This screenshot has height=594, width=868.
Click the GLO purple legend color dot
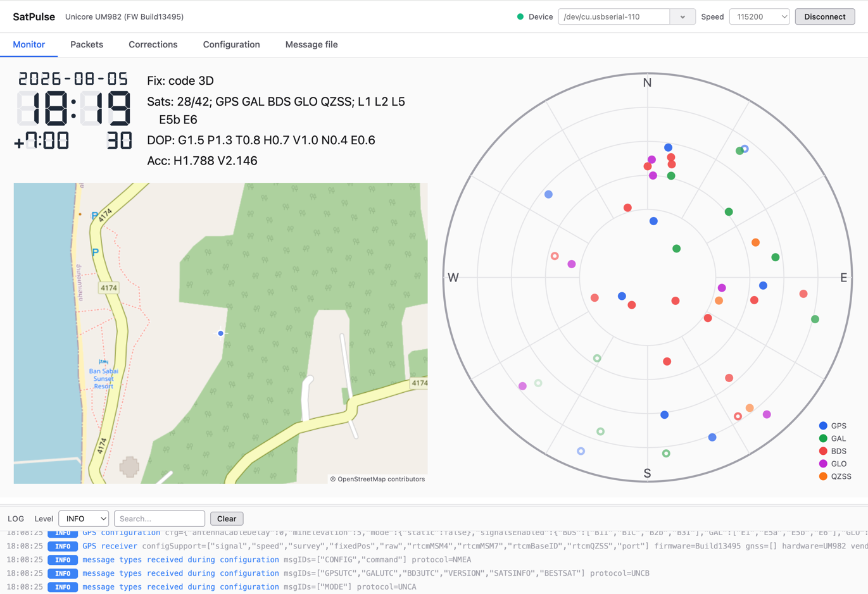coord(823,464)
